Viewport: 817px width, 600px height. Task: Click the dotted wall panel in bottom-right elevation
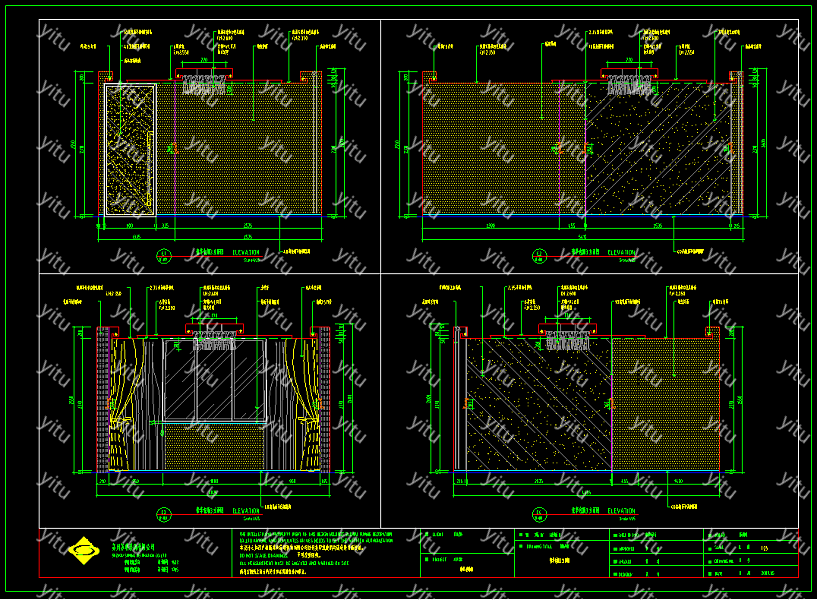coord(665,410)
